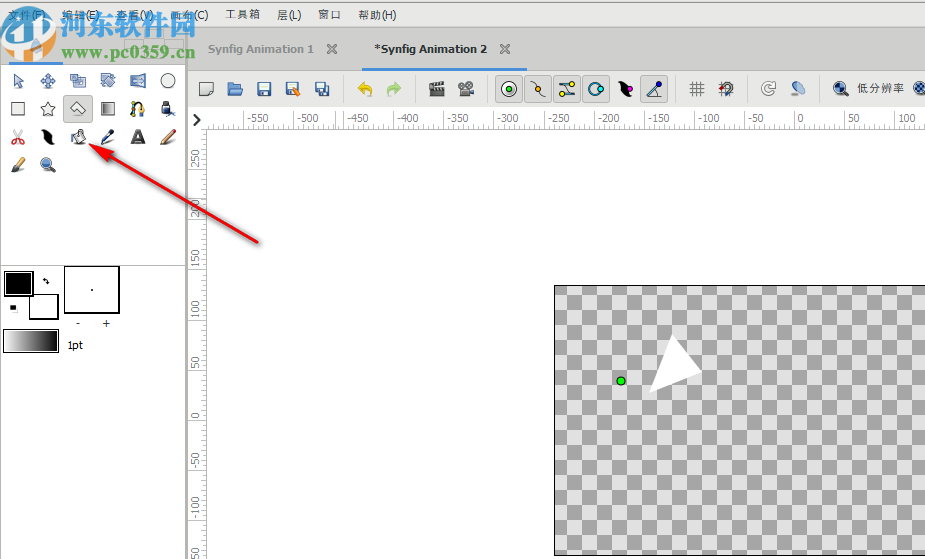Increase brush size with plus button
The width and height of the screenshot is (925, 559).
tap(106, 323)
